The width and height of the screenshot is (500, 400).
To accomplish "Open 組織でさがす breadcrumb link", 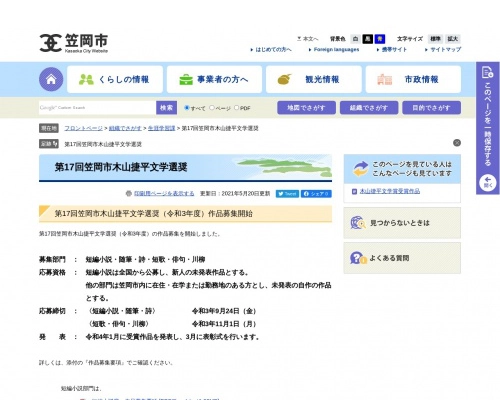I will [125, 128].
